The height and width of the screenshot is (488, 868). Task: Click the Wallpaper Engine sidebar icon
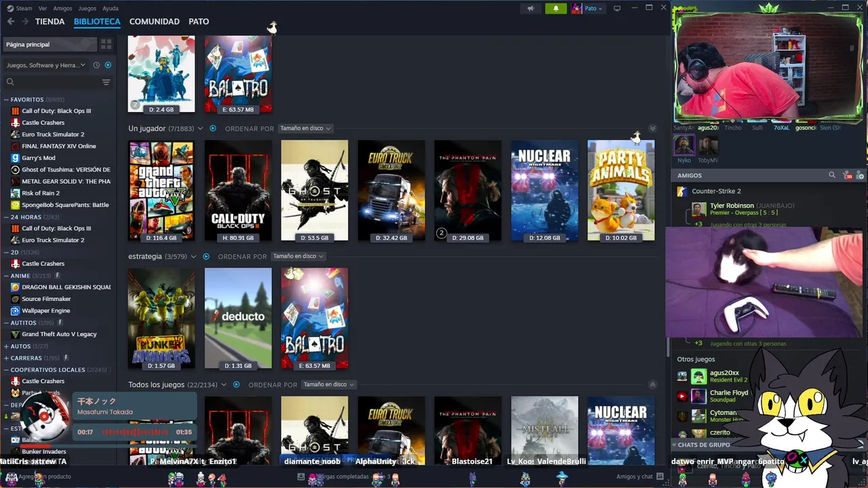[x=16, y=310]
